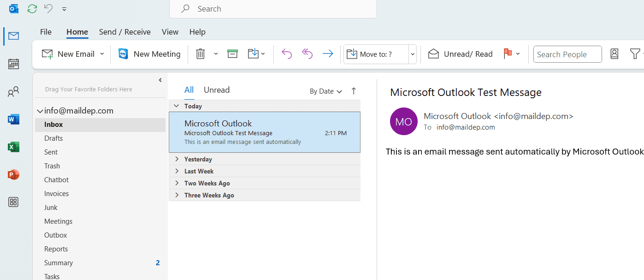Expand the Two Weeks Ago group
Screen dimensions: 644x280
(x=177, y=183)
